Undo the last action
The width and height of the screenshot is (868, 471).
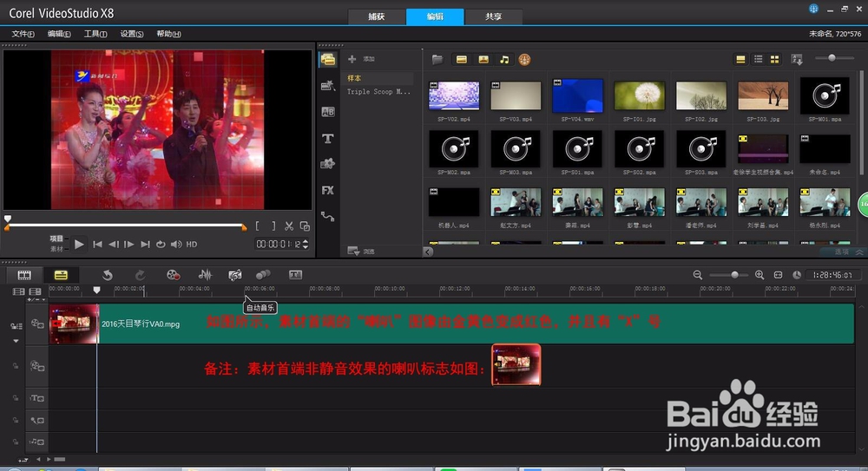pos(108,275)
